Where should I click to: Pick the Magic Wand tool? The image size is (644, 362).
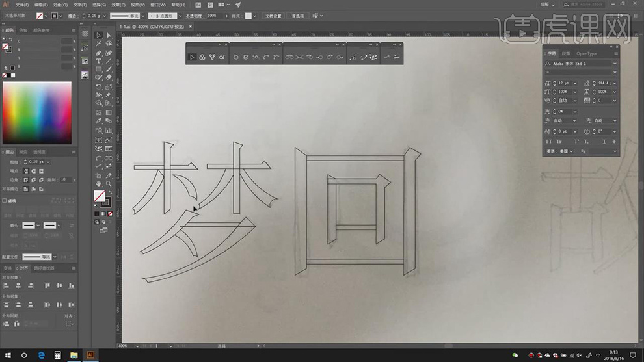click(x=99, y=44)
